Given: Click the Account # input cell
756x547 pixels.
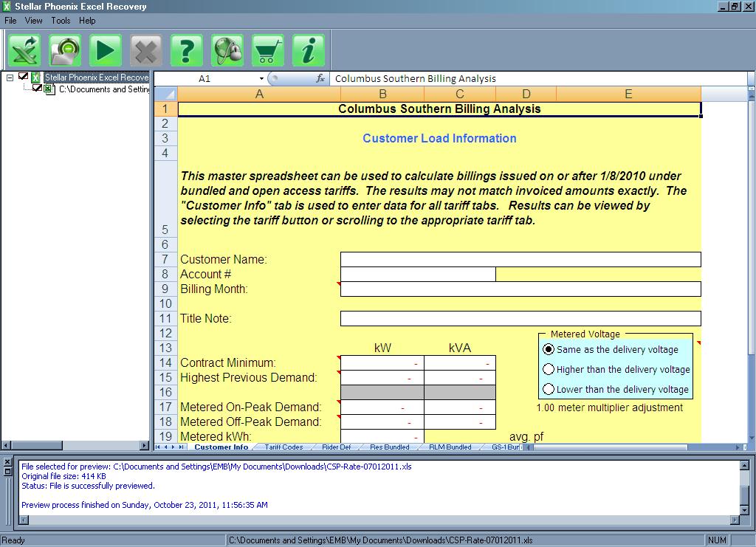Looking at the screenshot, I should (418, 274).
